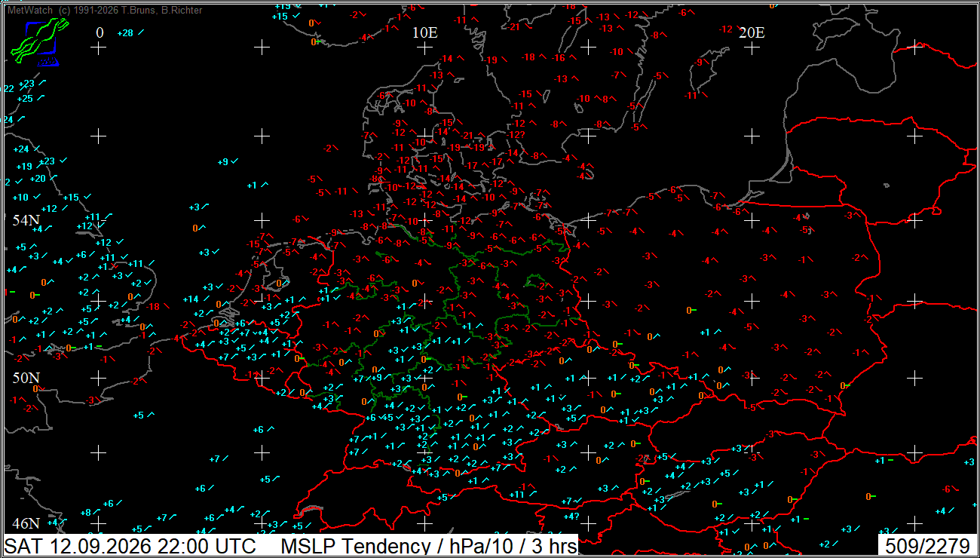This screenshot has height=558, width=980.
Task: Click the SAT 12.09.2026 22:00 UTC timestamp
Action: [130, 545]
